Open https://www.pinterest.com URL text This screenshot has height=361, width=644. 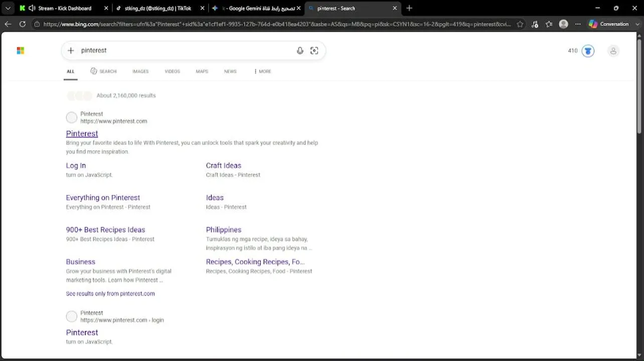(x=114, y=121)
